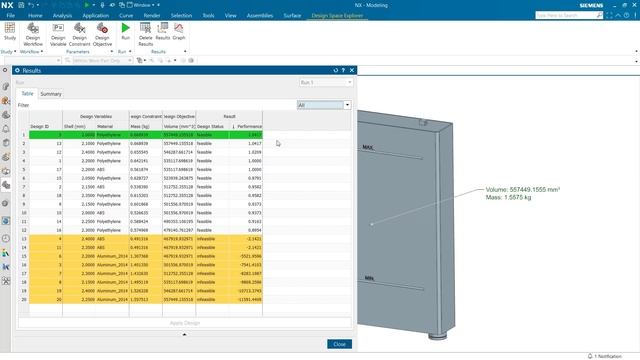Open the history clock tab in resource bar

click(x=6, y=238)
